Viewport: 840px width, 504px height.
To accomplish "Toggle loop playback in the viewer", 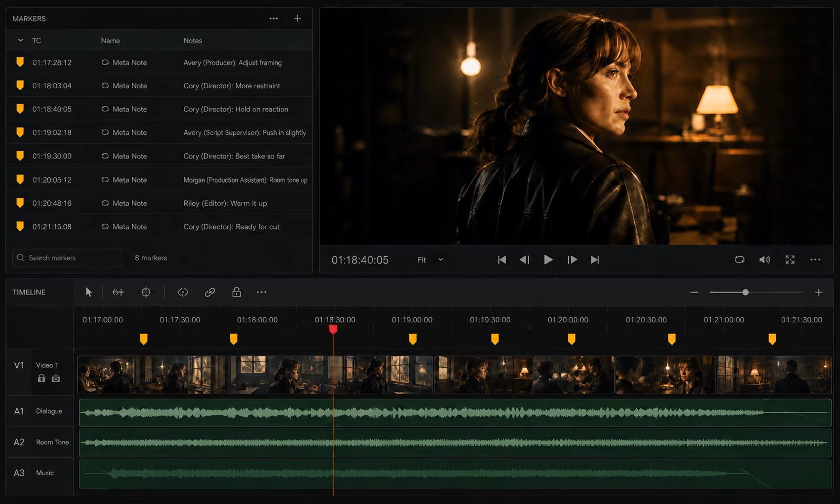I will pyautogui.click(x=740, y=259).
